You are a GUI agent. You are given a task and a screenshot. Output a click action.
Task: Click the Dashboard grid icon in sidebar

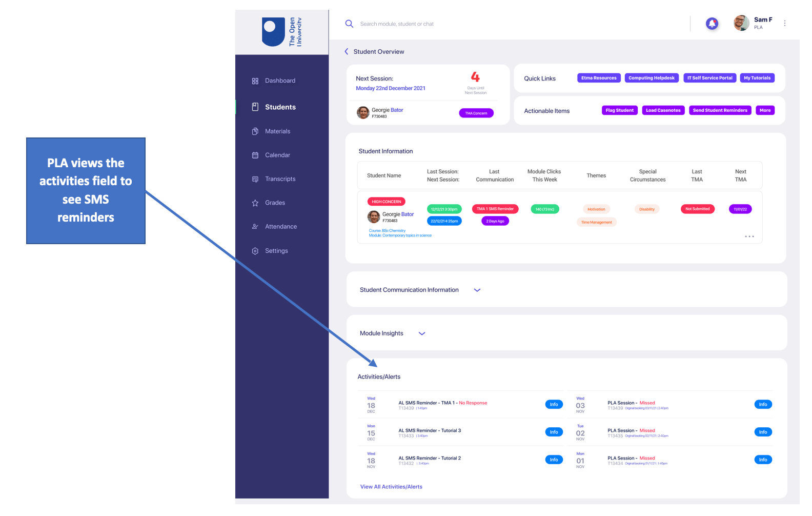[x=255, y=81]
